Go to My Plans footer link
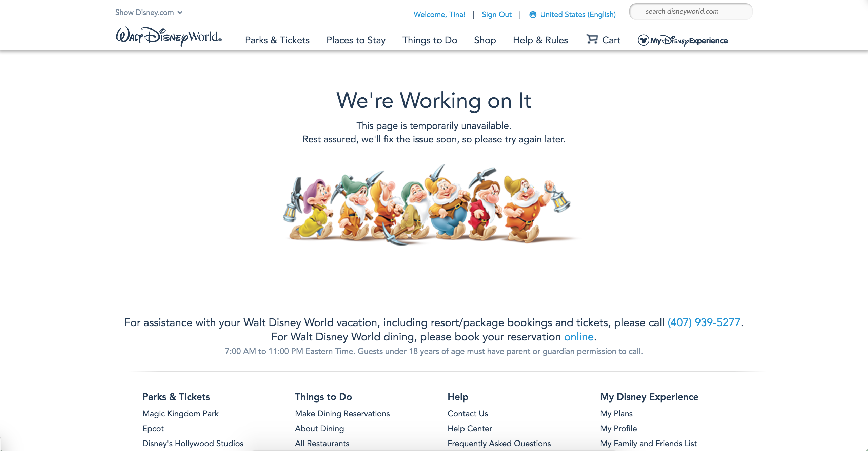868x451 pixels. tap(616, 414)
